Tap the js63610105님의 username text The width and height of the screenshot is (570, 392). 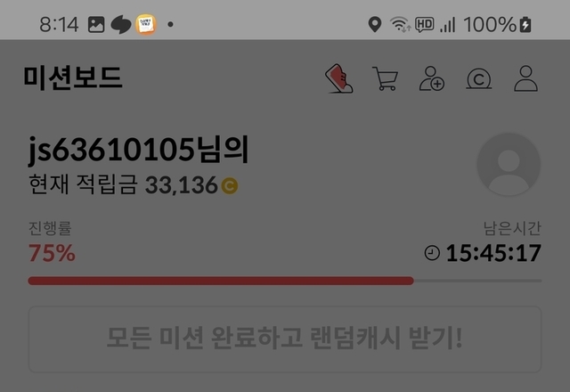point(139,150)
